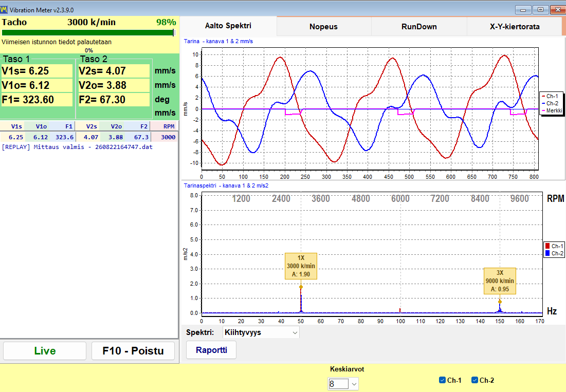Click the Ch-2 blue legend entry in spectrum chart

pos(554,253)
